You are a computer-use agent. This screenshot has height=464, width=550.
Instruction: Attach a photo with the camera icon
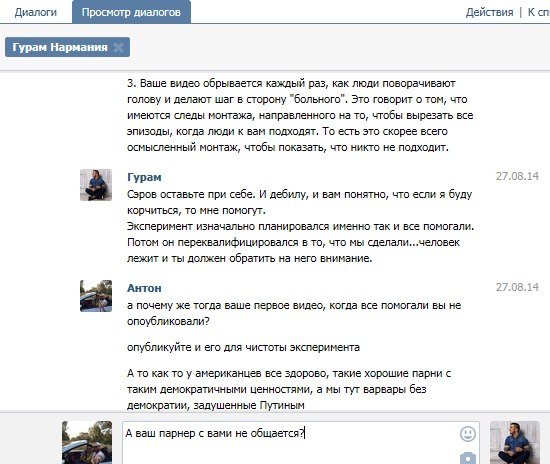coord(468,458)
